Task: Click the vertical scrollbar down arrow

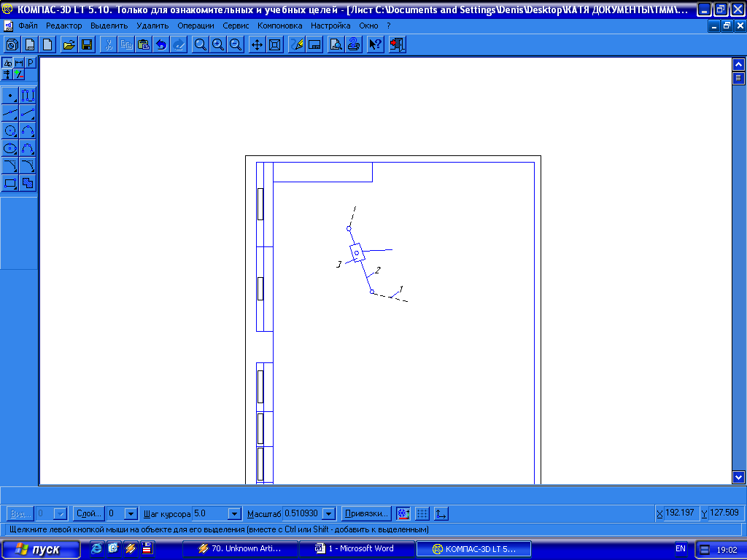Action: 738,477
